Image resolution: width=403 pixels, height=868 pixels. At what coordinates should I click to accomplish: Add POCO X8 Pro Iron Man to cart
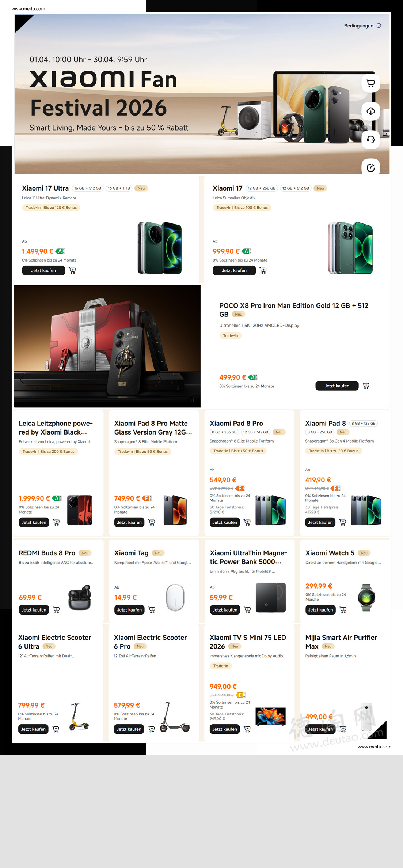[x=366, y=386]
